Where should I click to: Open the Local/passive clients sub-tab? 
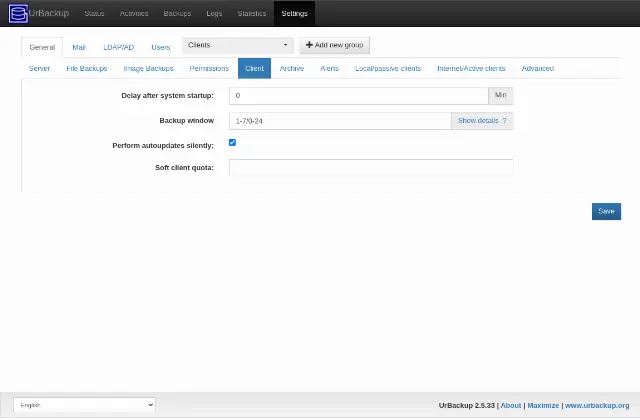tap(388, 69)
